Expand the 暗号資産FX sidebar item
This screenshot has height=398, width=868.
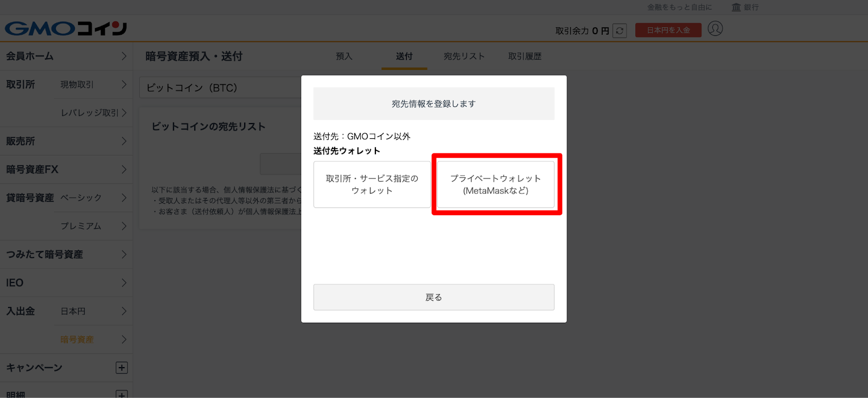coord(66,169)
